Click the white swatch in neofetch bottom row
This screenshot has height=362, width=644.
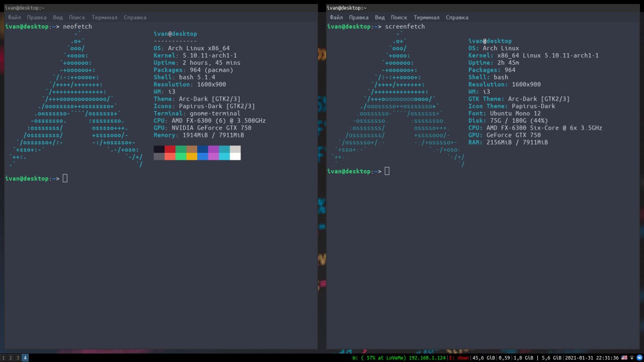235,156
